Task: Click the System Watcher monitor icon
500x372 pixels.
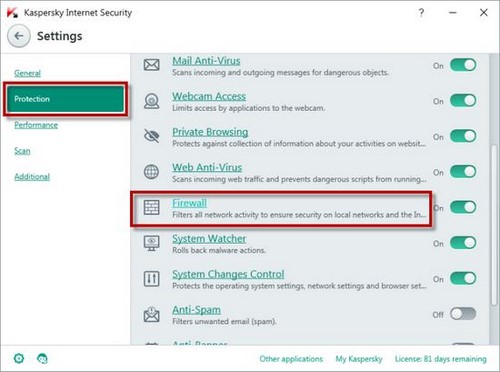Action: pyautogui.click(x=151, y=243)
